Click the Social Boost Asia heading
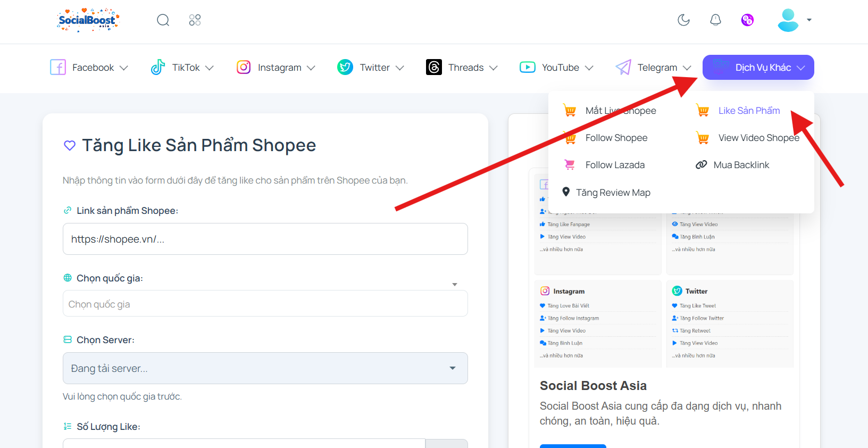Viewport: 868px width, 448px height. click(x=593, y=386)
